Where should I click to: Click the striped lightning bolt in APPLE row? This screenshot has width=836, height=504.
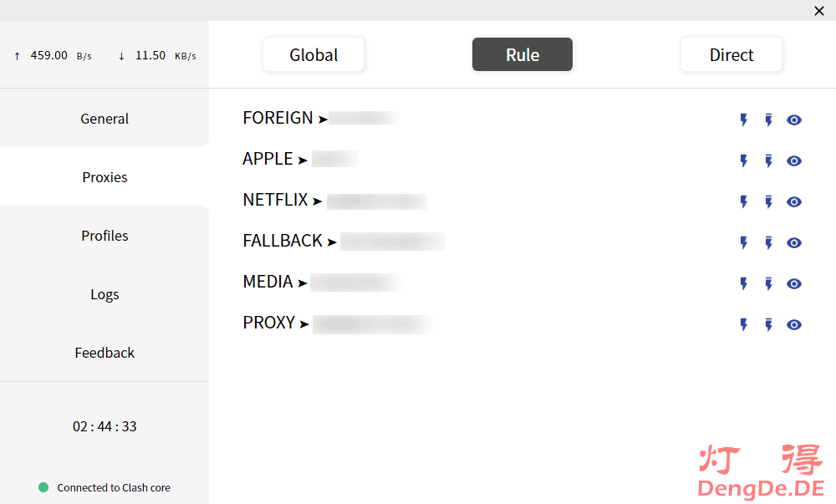[x=768, y=160]
